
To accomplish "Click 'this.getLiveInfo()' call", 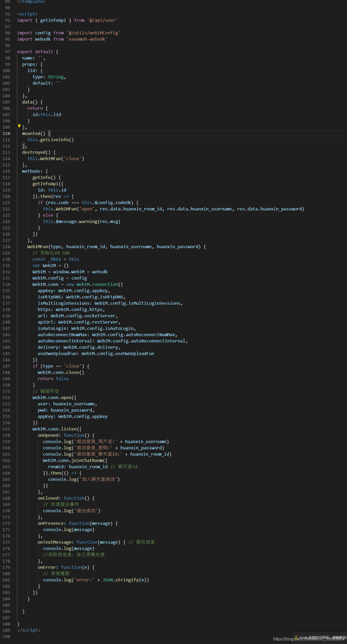I will coord(51,140).
